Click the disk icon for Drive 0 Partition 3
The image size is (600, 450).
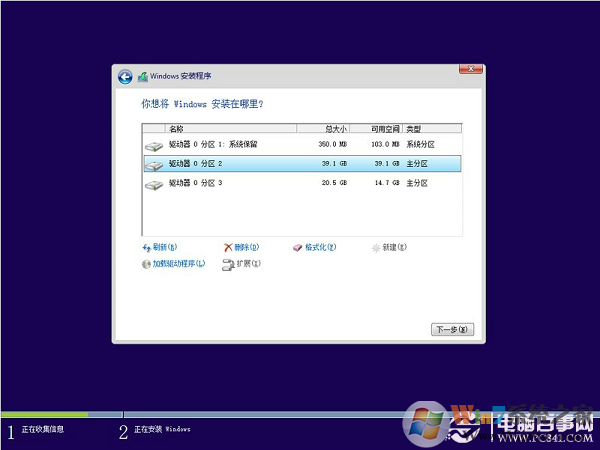click(153, 184)
